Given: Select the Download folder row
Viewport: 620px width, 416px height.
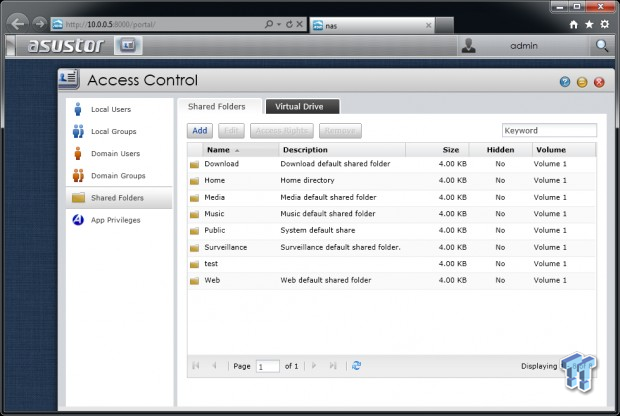Looking at the screenshot, I should coord(391,164).
